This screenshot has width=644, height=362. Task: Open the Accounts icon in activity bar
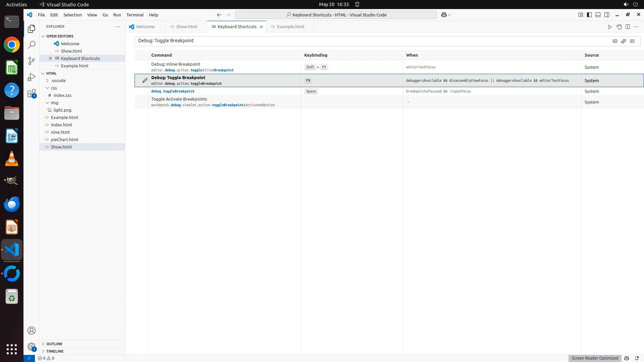point(32,330)
